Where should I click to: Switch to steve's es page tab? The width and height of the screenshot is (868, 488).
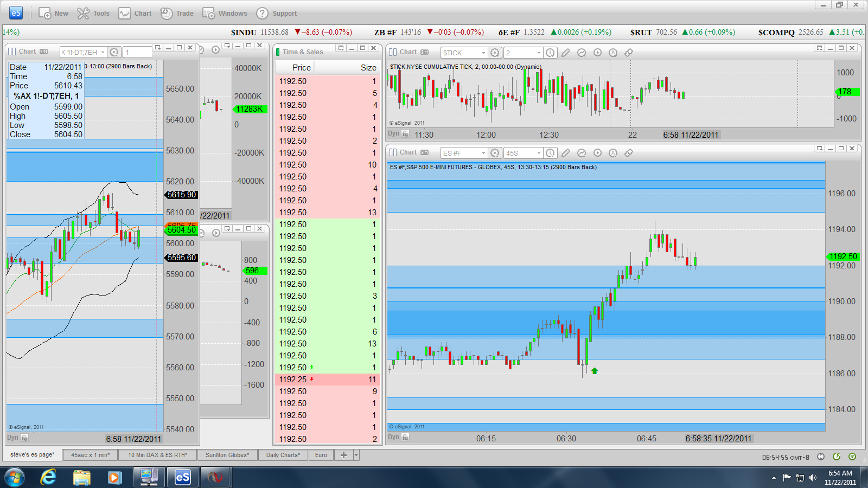pos(32,454)
